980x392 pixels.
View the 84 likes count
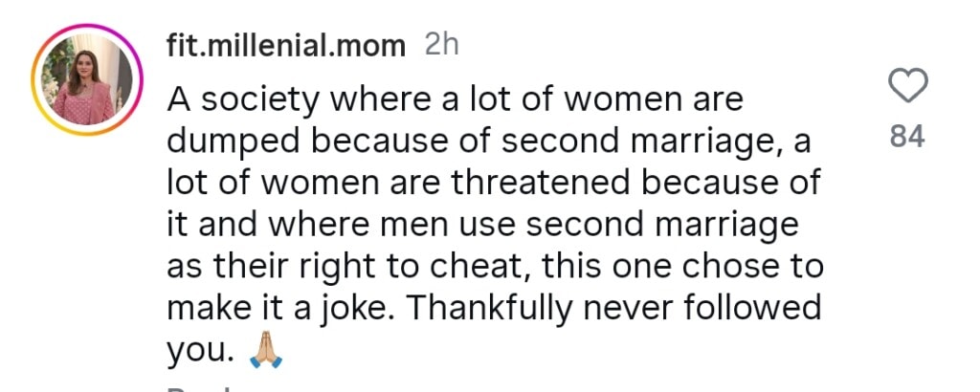coord(907,138)
